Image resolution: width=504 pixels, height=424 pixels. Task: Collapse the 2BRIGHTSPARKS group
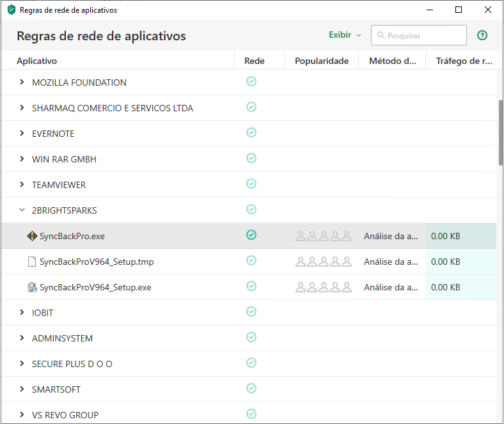[x=22, y=210]
